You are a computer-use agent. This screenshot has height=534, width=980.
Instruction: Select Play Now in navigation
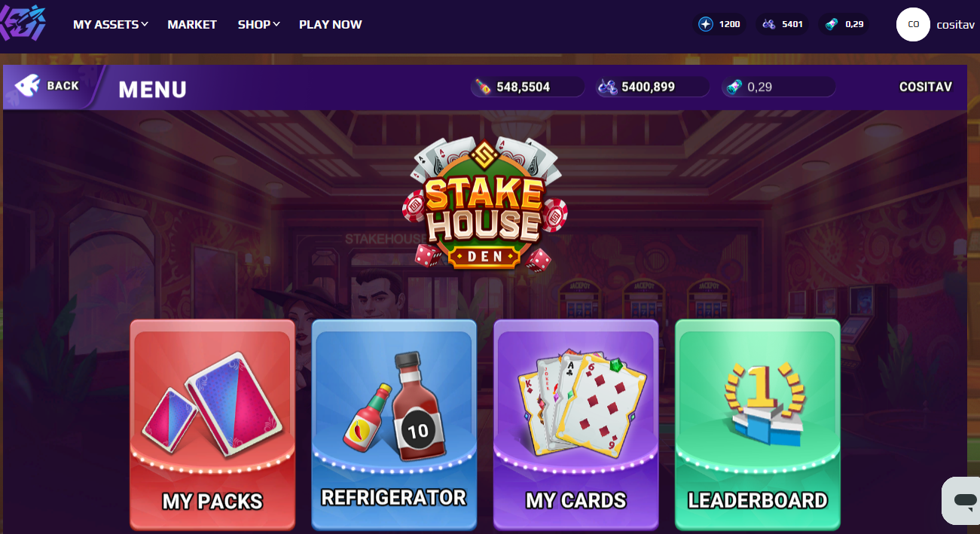tap(331, 24)
